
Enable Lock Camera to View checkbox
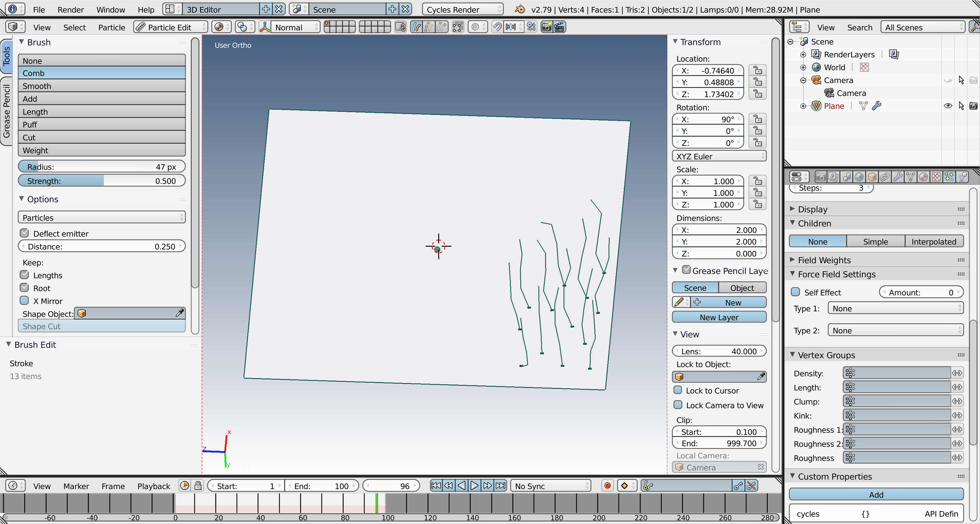678,405
